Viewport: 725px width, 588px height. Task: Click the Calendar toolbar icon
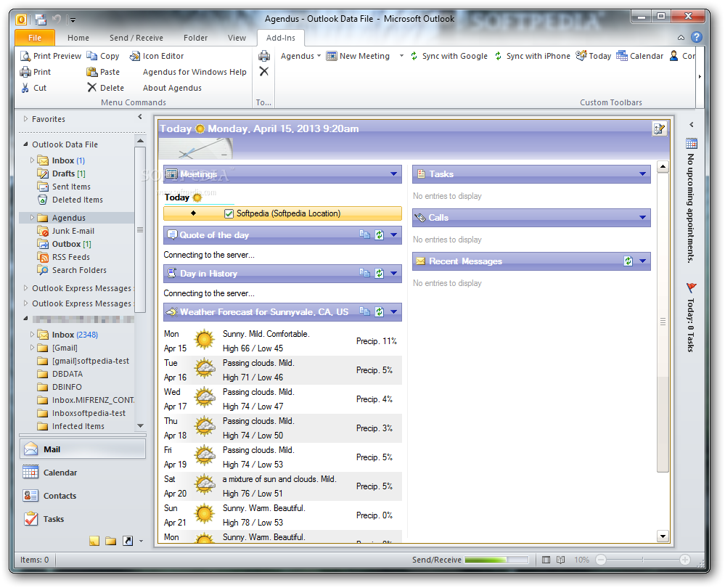point(622,55)
